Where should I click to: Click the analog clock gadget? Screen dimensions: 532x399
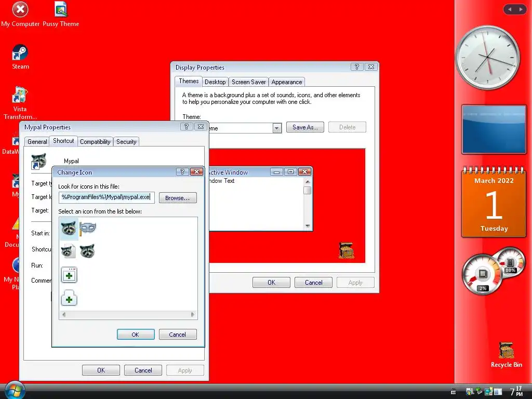487,58
